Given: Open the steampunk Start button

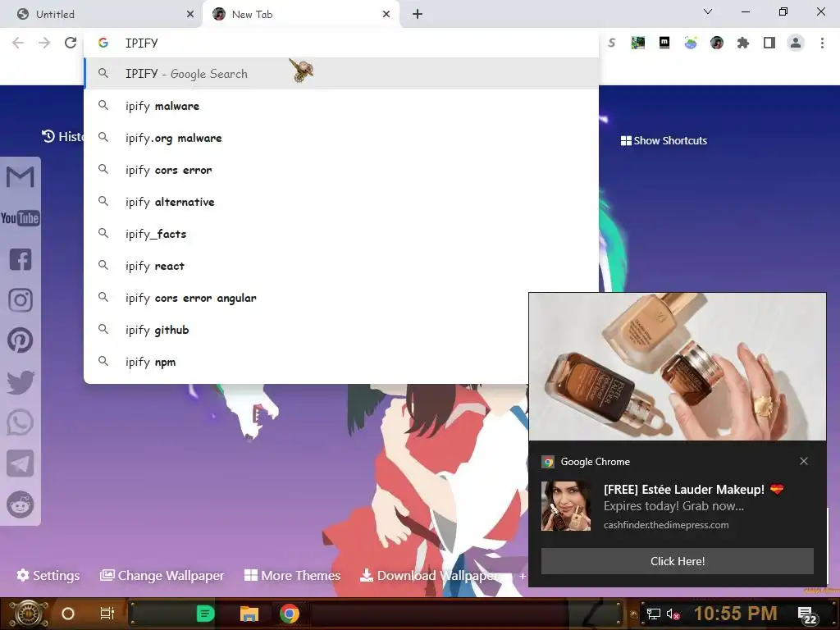Looking at the screenshot, I should (28, 614).
